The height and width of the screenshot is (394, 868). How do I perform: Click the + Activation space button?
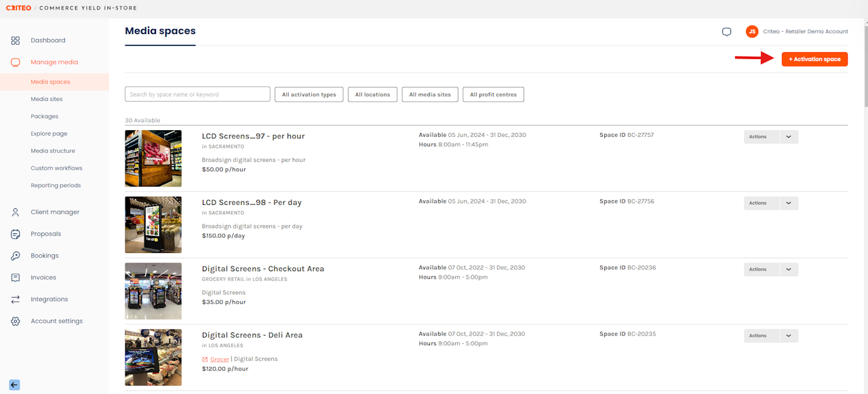(x=814, y=60)
